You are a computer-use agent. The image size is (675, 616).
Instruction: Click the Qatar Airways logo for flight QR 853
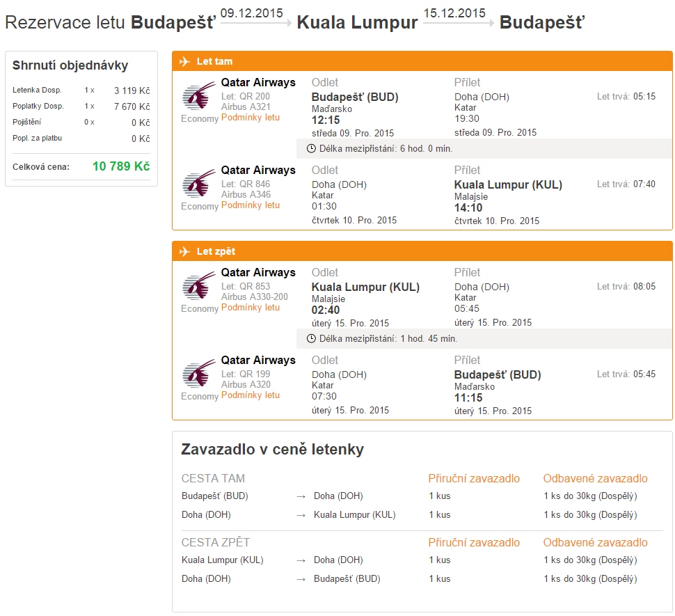click(x=198, y=286)
